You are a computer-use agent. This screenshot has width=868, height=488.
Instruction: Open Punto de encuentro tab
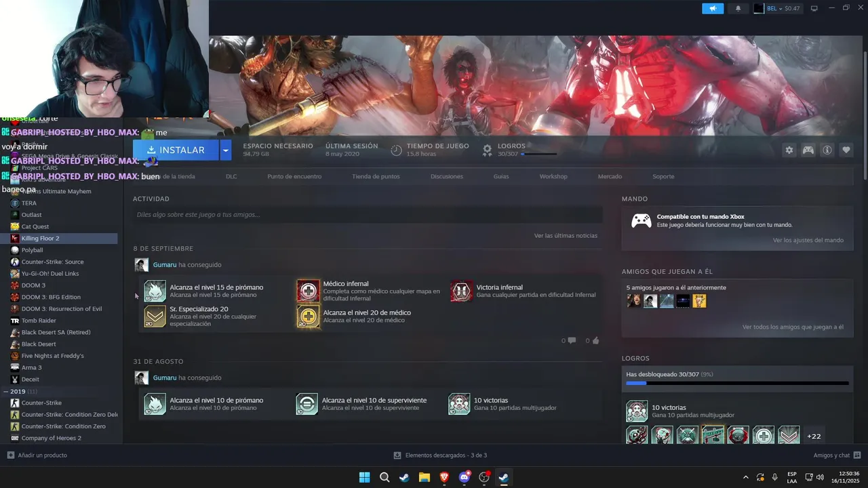pyautogui.click(x=294, y=176)
